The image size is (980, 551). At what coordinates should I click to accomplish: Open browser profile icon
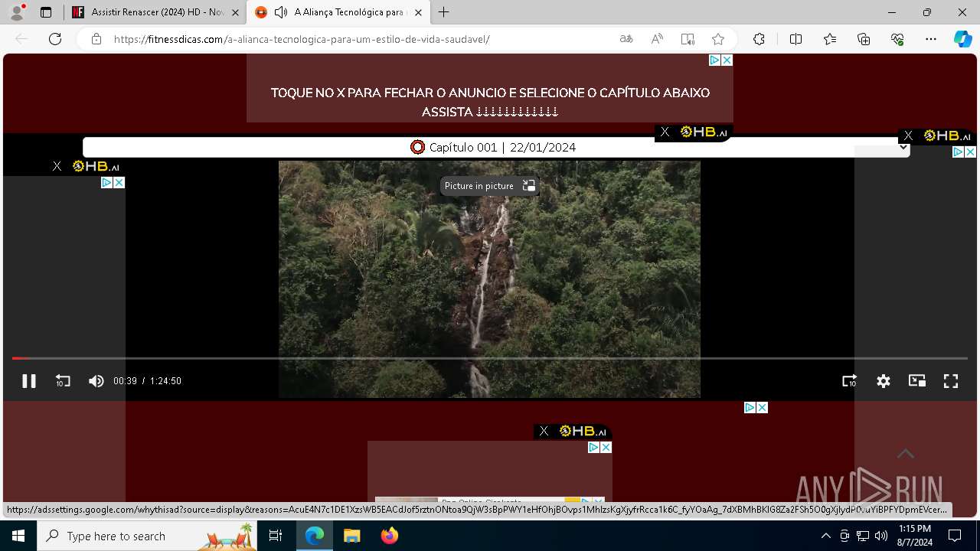click(x=17, y=12)
